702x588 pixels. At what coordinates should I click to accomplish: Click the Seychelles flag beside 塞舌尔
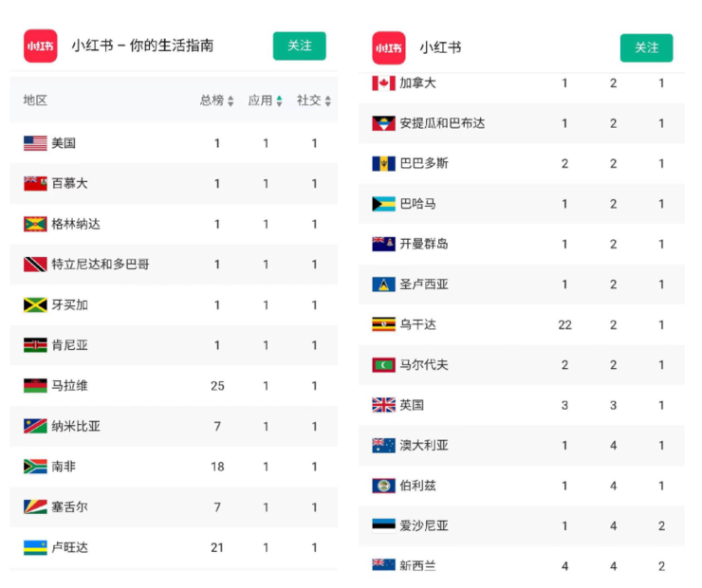[35, 506]
